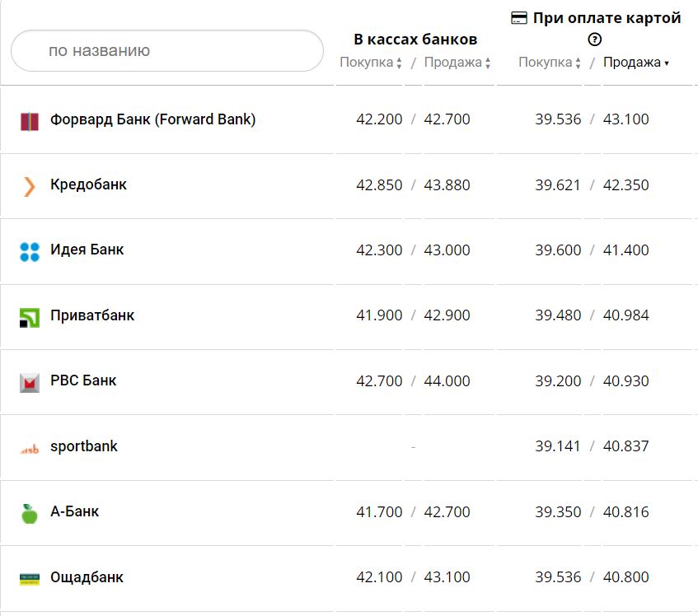698x616 pixels.
Task: Focus the bank name search field
Action: click(167, 51)
